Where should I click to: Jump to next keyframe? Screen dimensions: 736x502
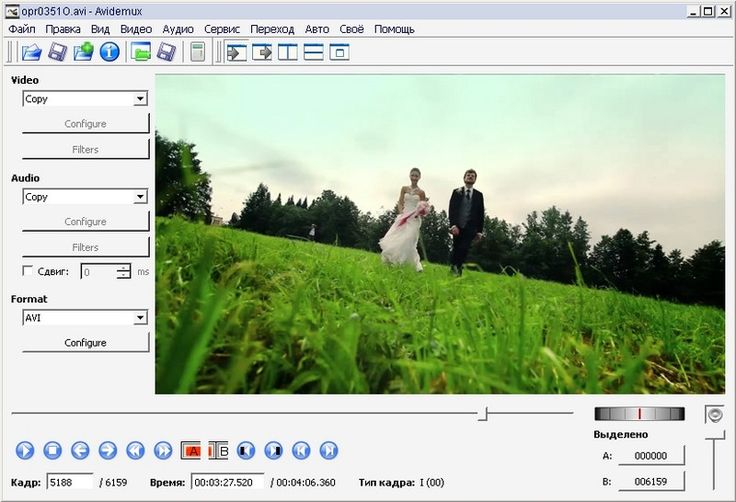coord(163,450)
